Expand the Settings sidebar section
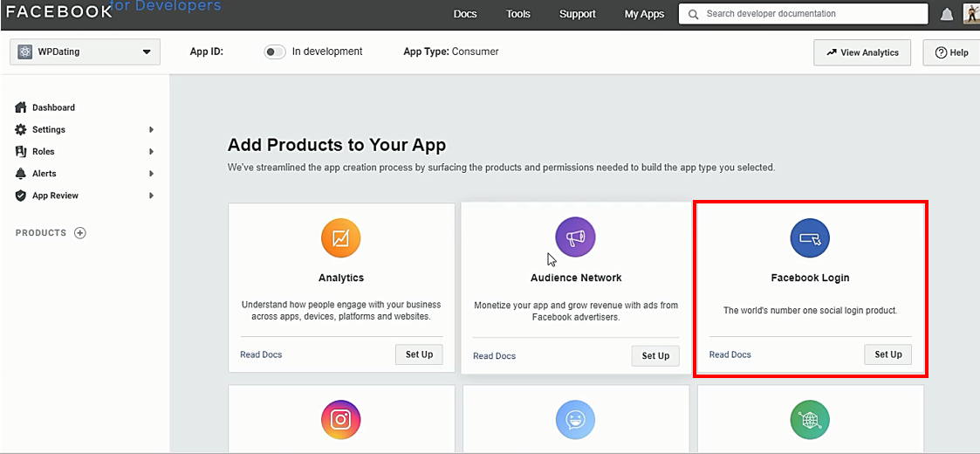 pos(85,129)
